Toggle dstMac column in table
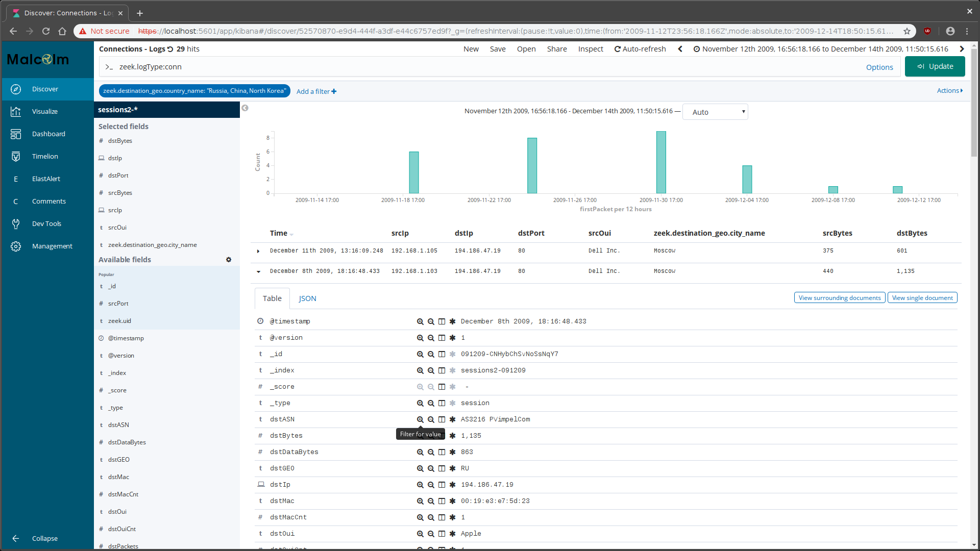This screenshot has height=551, width=980. [442, 501]
